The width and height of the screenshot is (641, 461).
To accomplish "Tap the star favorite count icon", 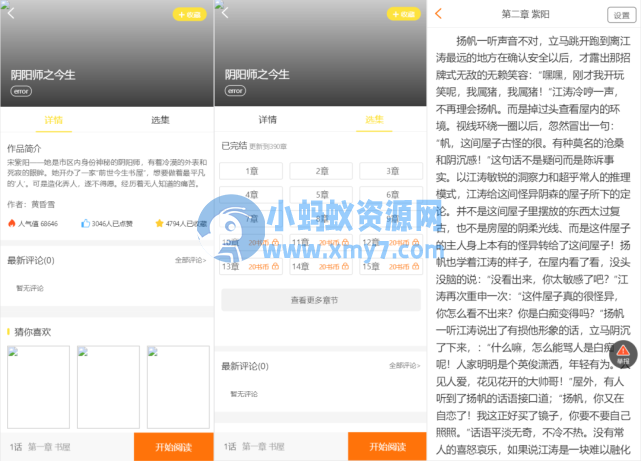I will pos(159,223).
